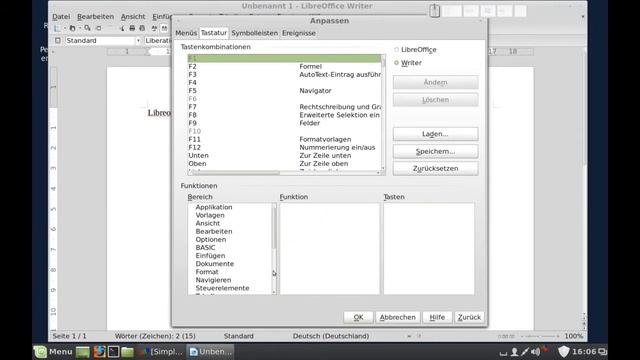Click the Bereich list vertical scrollbar
Screen dimensions: 640x360
(274, 248)
